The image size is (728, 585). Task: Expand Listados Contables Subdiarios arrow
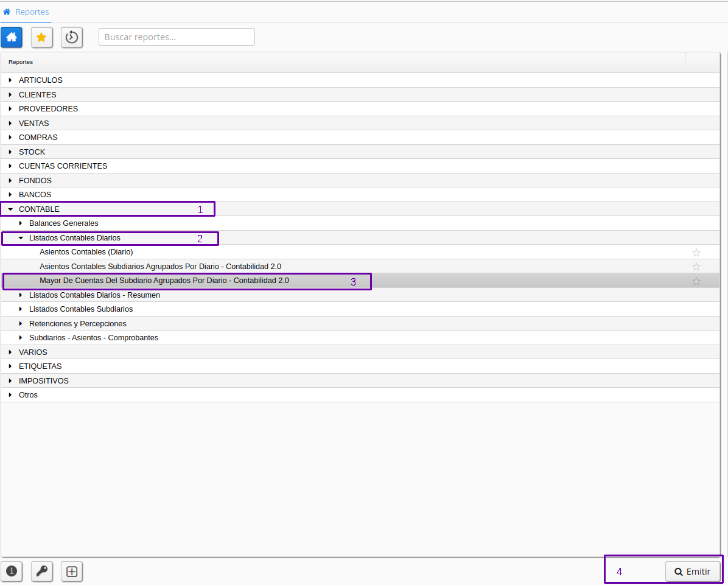[21, 309]
